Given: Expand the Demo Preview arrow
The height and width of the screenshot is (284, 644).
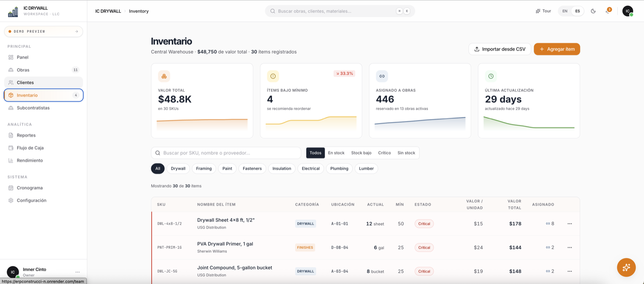Looking at the screenshot, I should 76,31.
